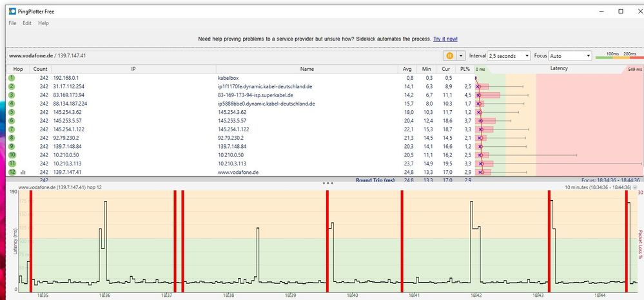
Task: Open the dropdown arrow beside the pause button
Action: [461, 56]
